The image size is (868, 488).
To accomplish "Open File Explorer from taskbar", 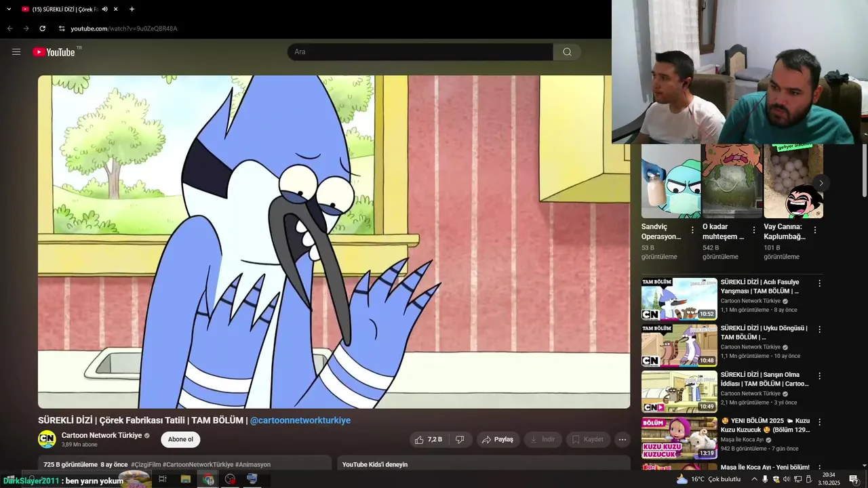I will point(186,479).
